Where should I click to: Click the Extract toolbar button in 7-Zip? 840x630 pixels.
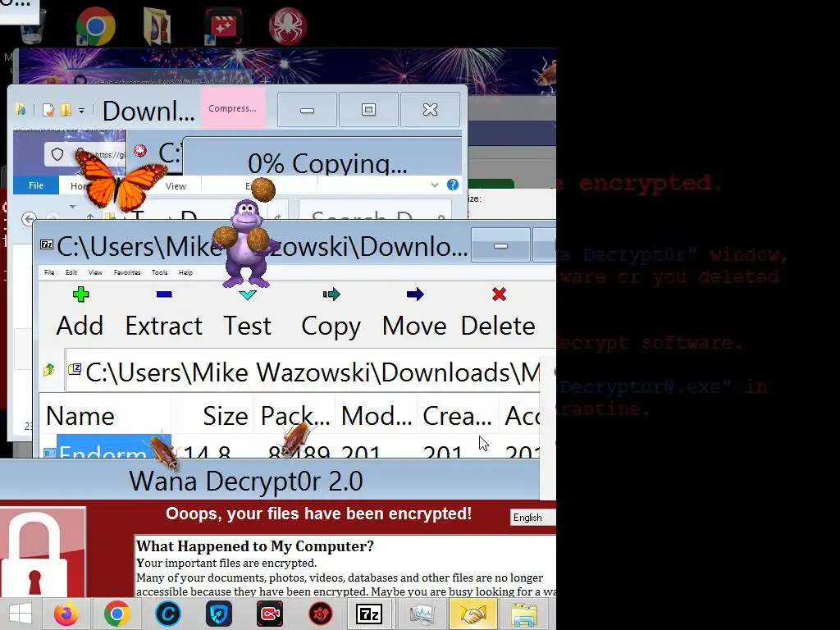(164, 313)
